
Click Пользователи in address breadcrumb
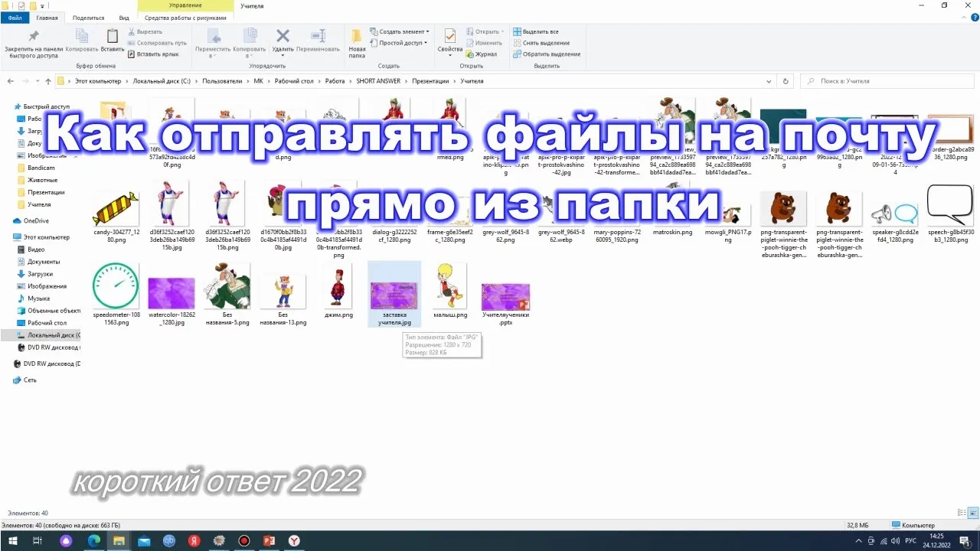[222, 81]
